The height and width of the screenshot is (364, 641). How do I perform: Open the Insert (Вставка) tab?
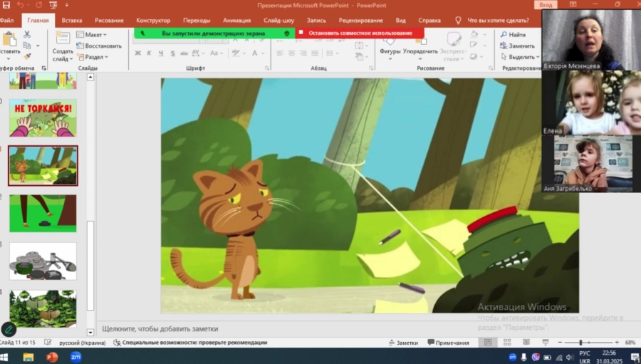(71, 20)
